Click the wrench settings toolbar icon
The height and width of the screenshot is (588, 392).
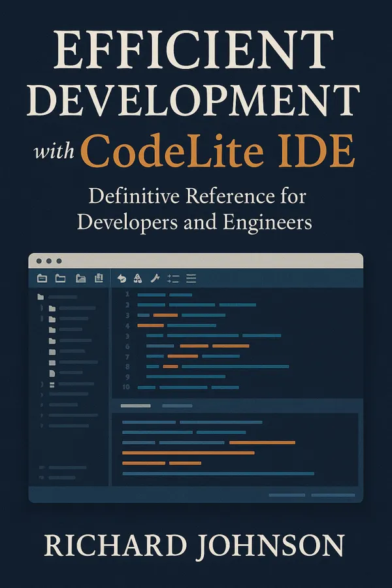click(155, 278)
